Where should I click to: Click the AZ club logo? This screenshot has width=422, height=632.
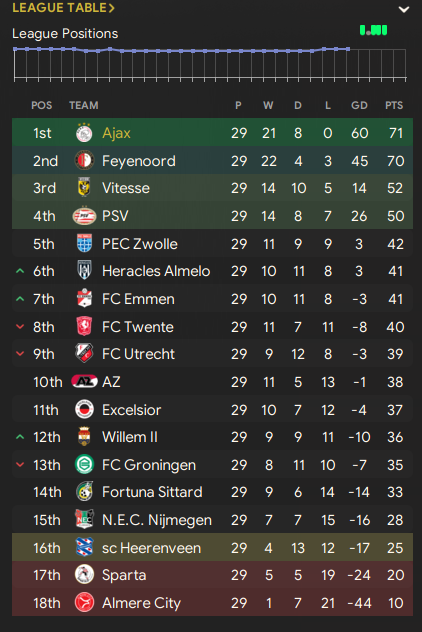[84, 381]
